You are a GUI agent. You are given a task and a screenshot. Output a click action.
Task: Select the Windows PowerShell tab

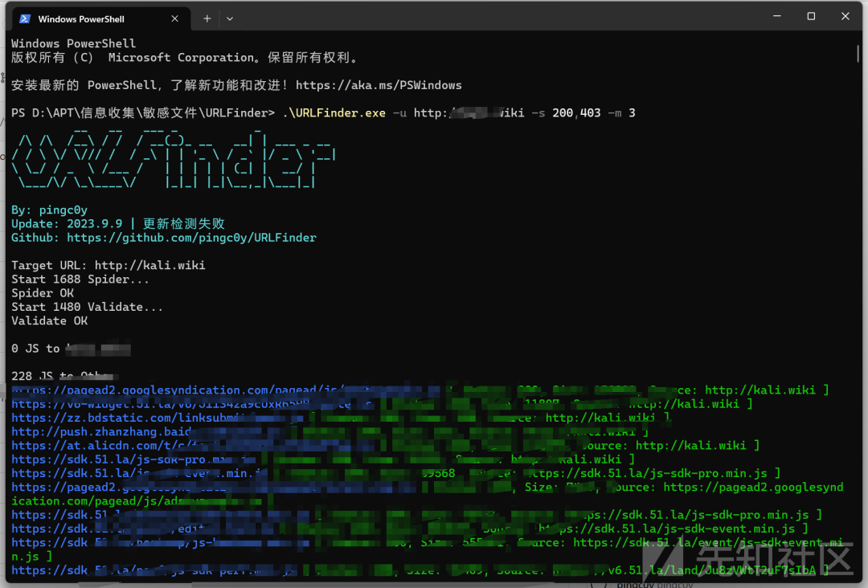pos(100,18)
